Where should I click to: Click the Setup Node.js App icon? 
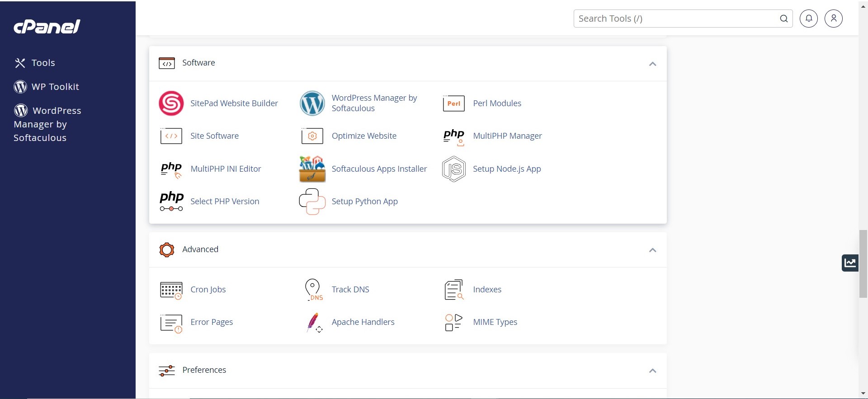click(x=454, y=169)
